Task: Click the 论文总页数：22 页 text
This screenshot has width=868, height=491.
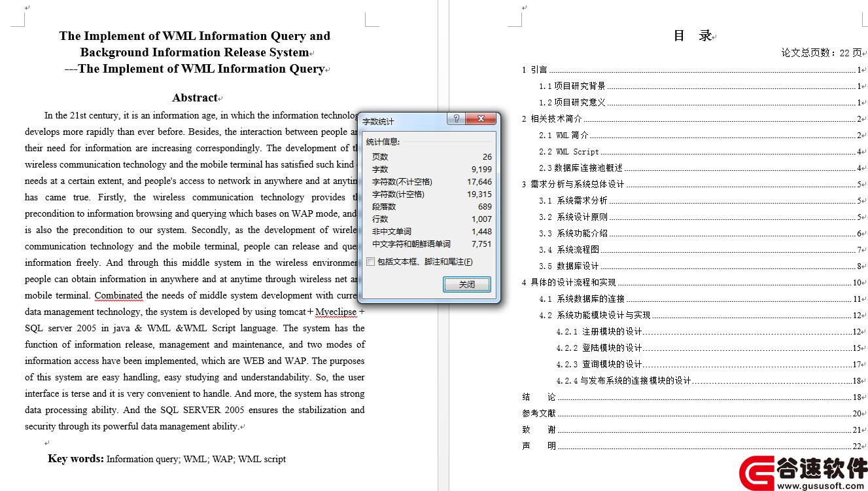Action: pyautogui.click(x=822, y=52)
